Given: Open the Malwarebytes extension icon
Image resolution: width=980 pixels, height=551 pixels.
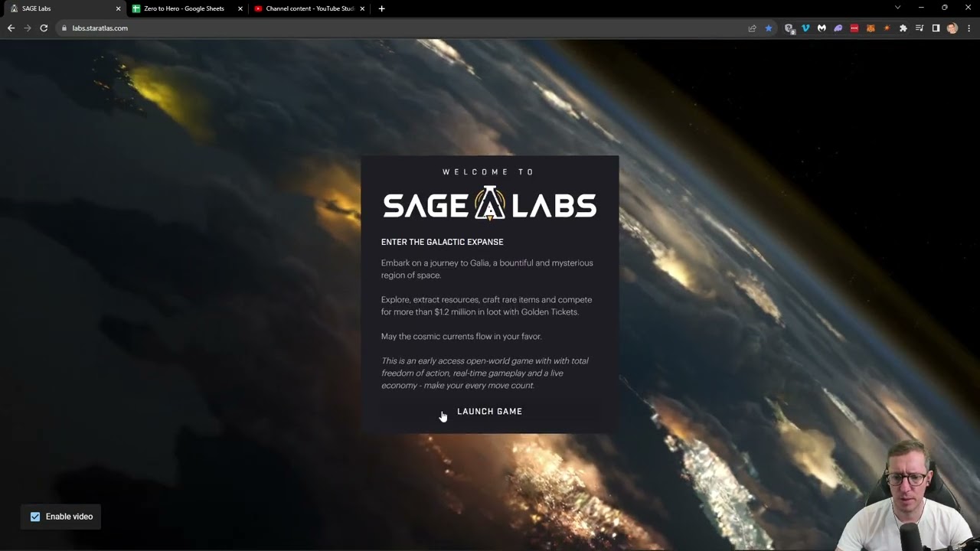Looking at the screenshot, I should click(x=822, y=28).
